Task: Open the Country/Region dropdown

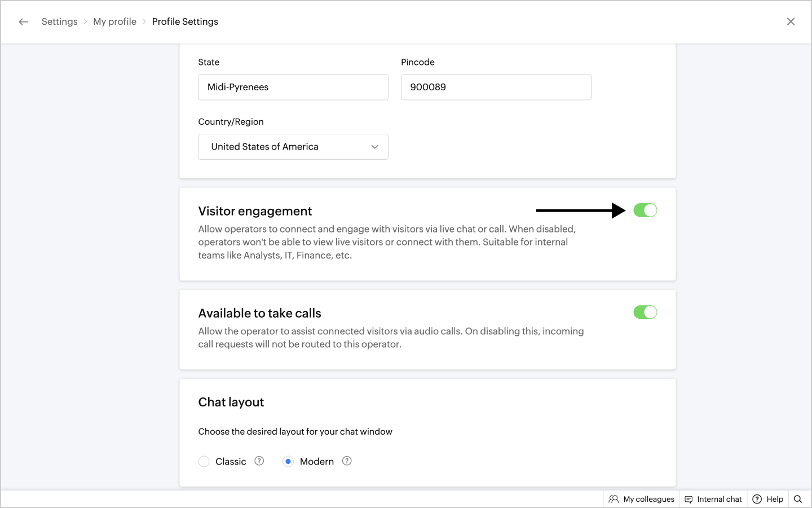Action: [293, 147]
